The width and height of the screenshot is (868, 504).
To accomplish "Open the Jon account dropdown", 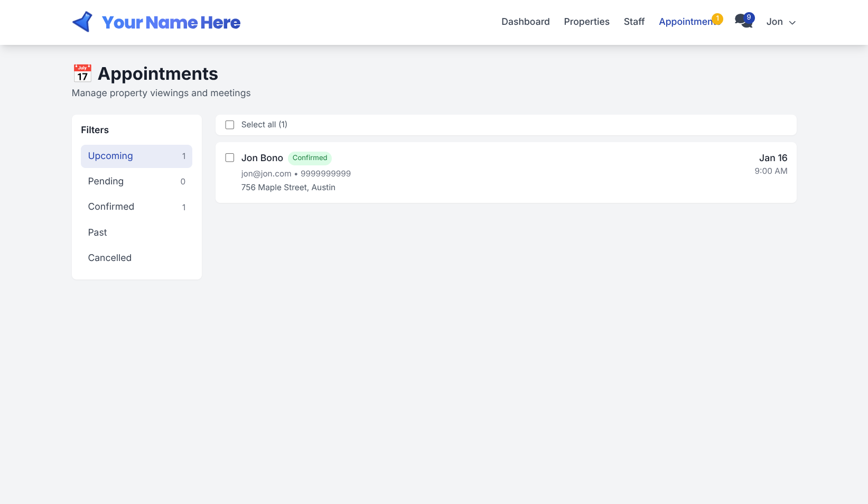I will point(774,22).
